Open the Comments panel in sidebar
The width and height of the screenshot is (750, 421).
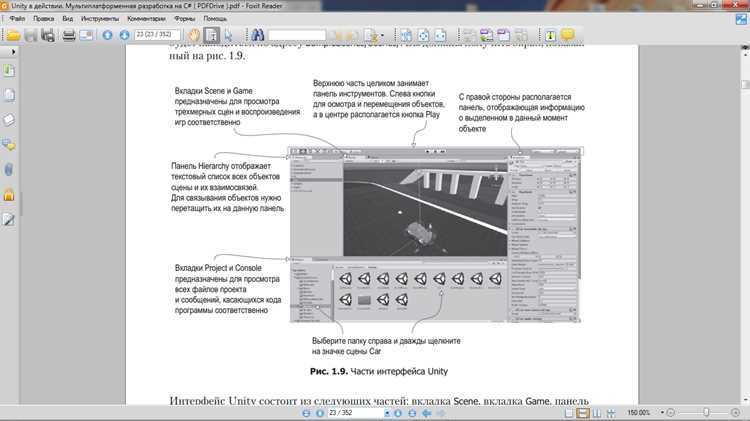(9, 145)
